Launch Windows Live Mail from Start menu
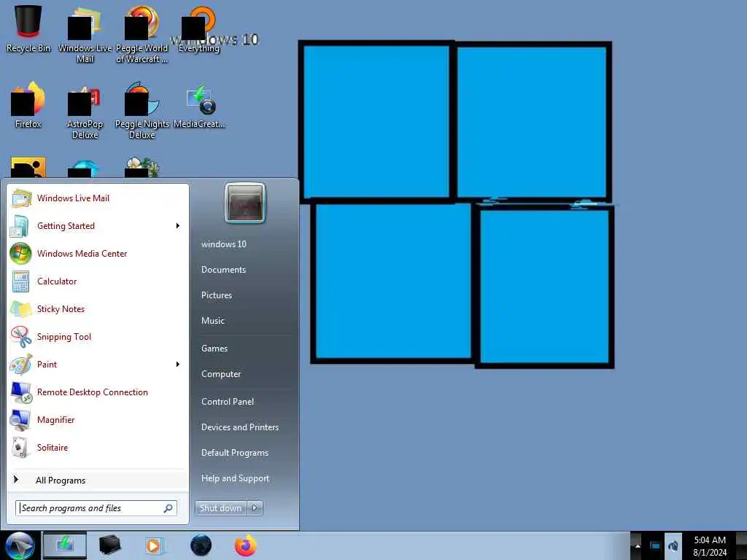747x560 pixels. (98, 198)
